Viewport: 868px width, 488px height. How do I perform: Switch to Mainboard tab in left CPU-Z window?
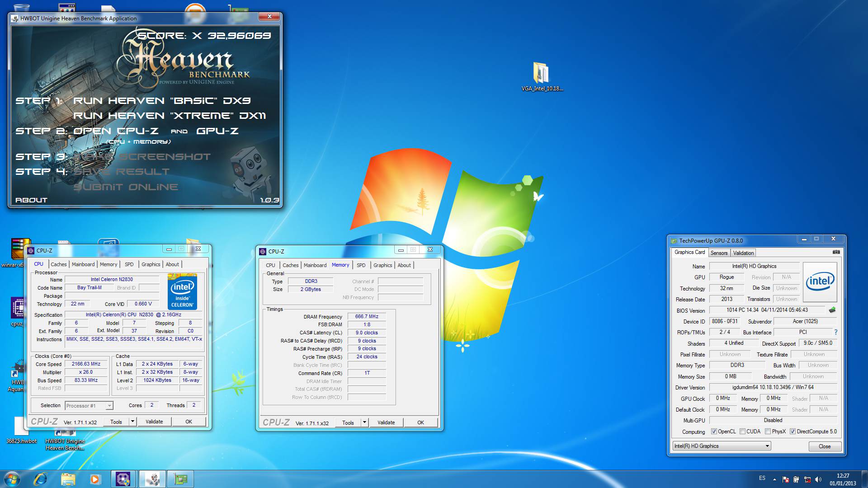tap(83, 264)
